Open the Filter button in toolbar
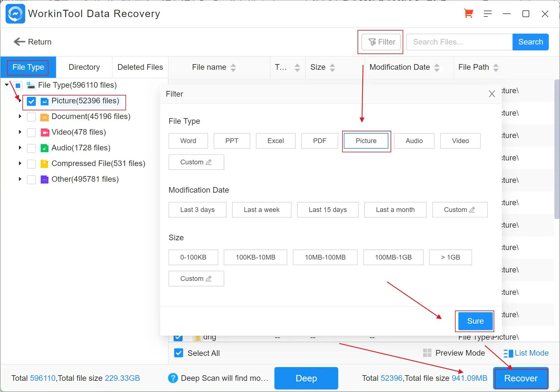 [381, 42]
